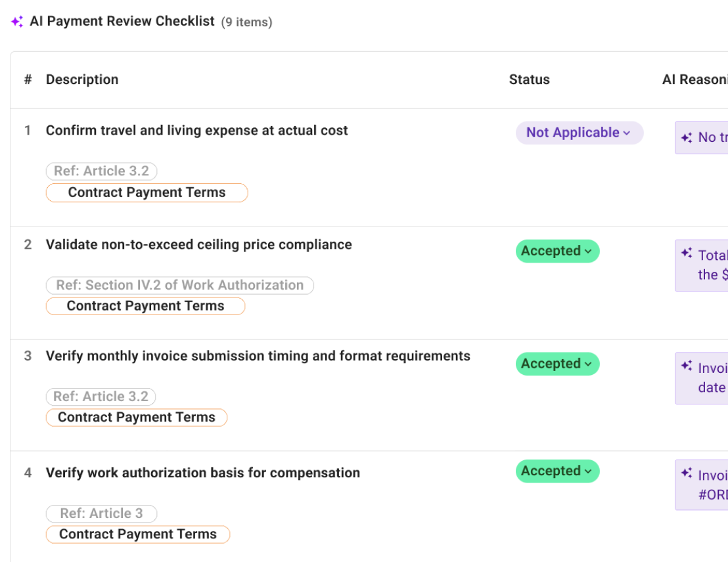Expand the 'Accepted' status for invoice timing item
The height and width of the screenshot is (562, 728).
(557, 364)
